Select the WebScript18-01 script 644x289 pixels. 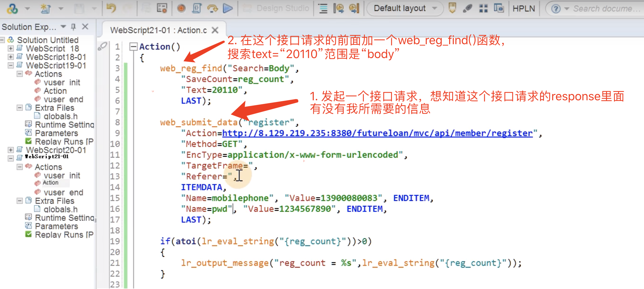click(x=56, y=57)
